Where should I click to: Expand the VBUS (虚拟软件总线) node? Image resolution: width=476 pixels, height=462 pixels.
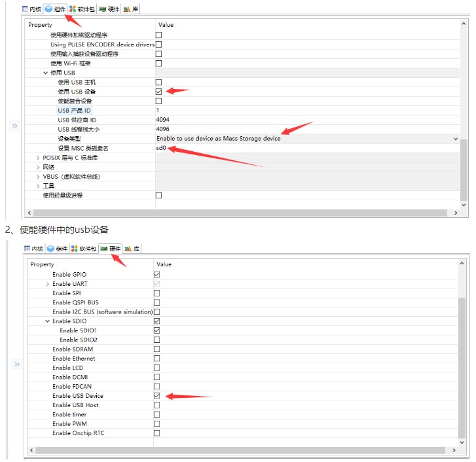[38, 177]
